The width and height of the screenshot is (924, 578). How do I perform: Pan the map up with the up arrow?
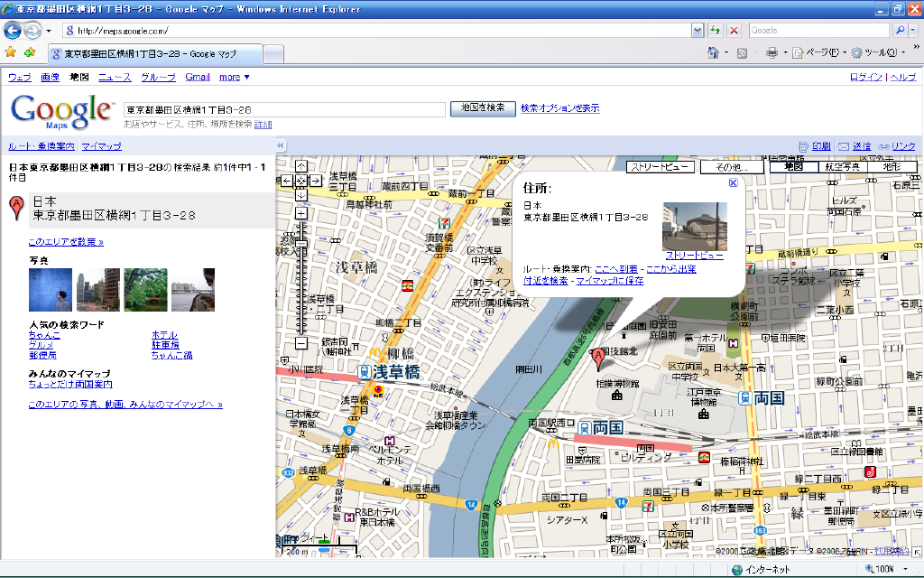300,166
